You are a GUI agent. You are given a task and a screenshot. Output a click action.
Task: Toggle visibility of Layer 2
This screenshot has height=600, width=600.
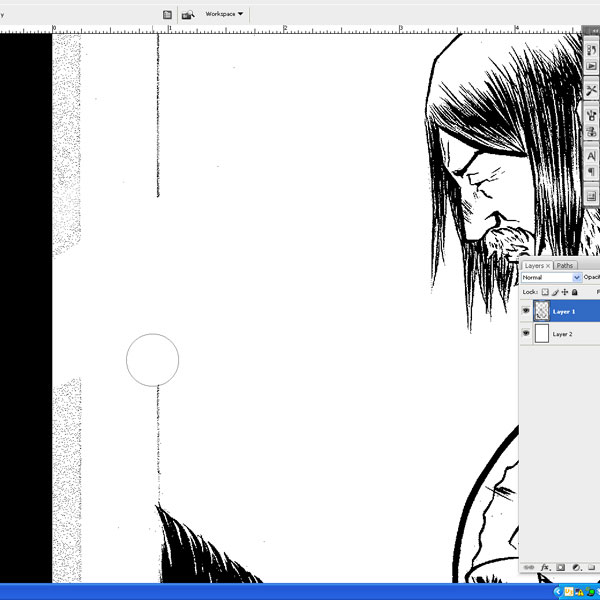coord(526,333)
